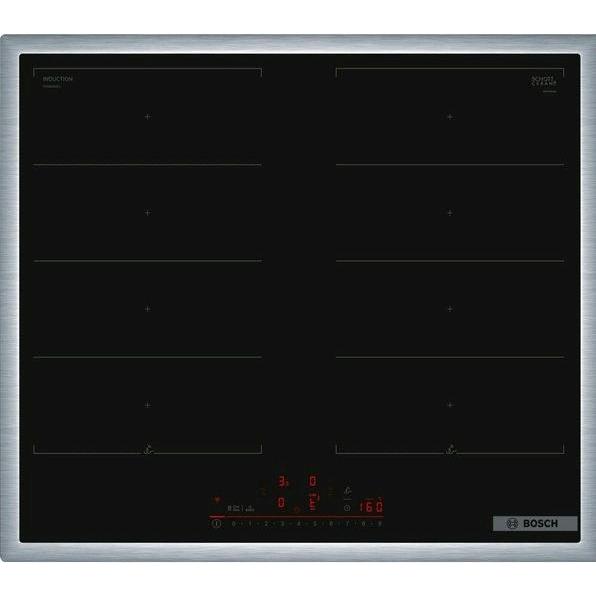This screenshot has width=596, height=596.
Task: Tap the right flex zone pan symbol
Action: pos(450,449)
